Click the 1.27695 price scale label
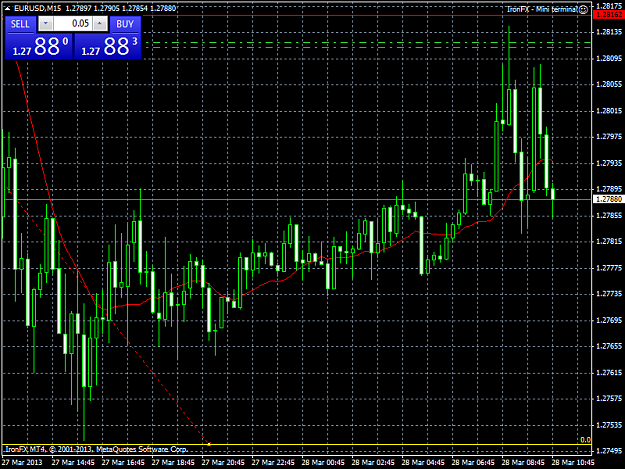 (x=609, y=320)
